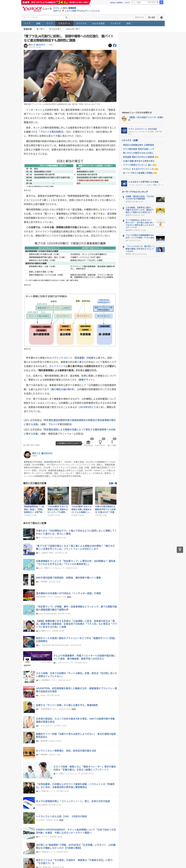This screenshot has height=868, width=186.
Task: Select the コメンテーター sub-tab
Action: [73, 29]
